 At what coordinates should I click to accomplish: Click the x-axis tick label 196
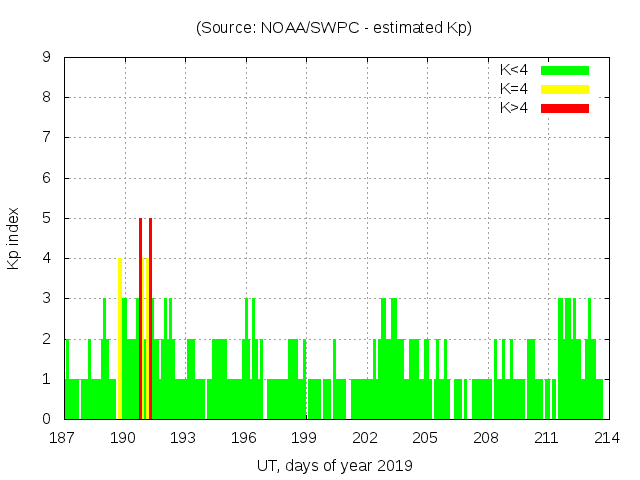point(244,437)
